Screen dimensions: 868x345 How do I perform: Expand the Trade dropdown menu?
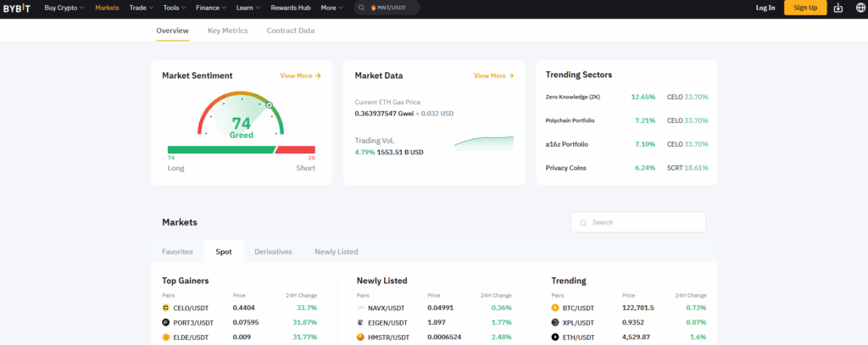pyautogui.click(x=141, y=8)
